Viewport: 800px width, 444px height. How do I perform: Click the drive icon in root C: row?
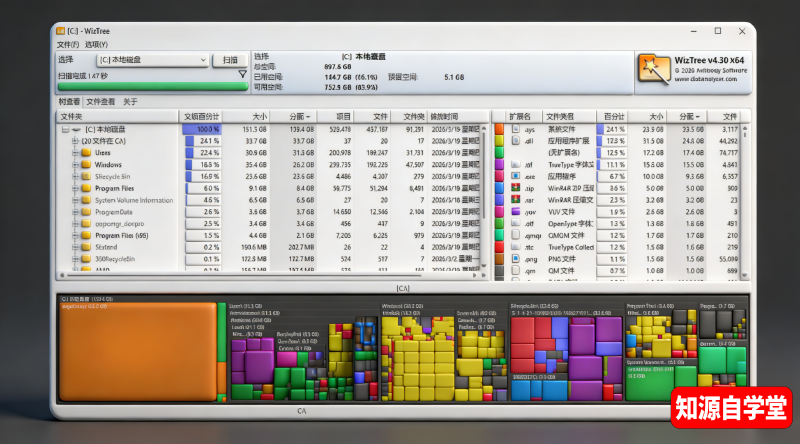tap(77, 130)
